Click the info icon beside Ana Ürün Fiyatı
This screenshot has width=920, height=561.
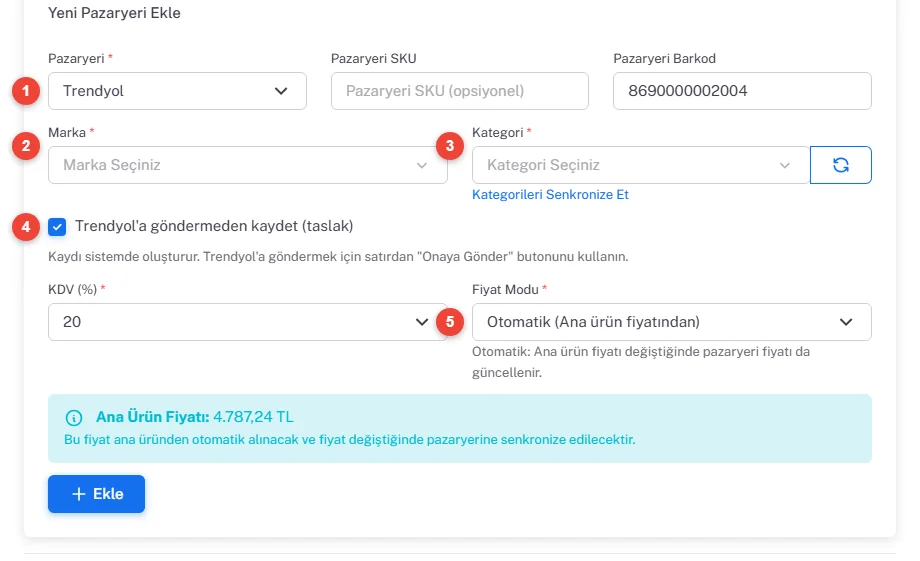click(x=74, y=418)
